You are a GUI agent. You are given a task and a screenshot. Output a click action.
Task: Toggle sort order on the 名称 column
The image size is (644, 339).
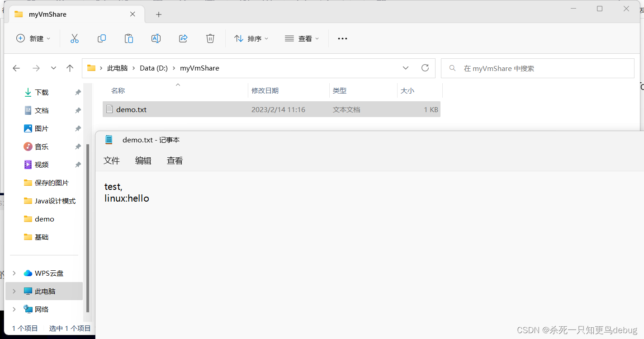(118, 90)
